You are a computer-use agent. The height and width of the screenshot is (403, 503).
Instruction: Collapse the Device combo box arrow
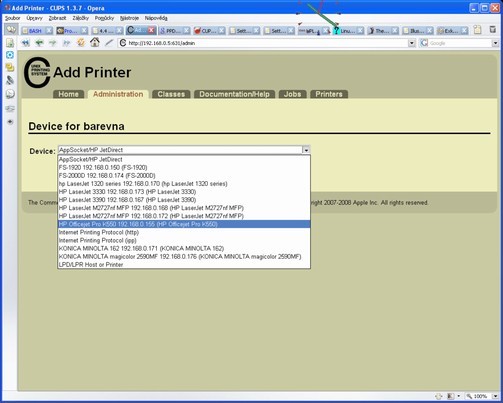click(306, 150)
